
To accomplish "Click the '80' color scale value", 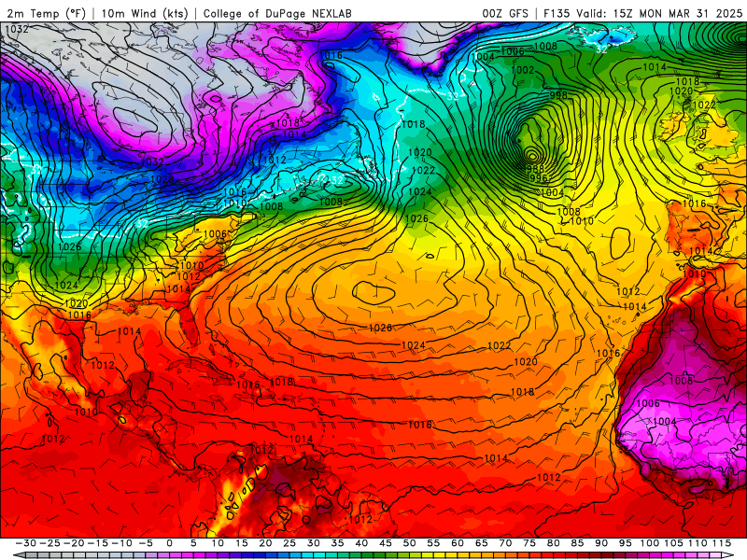I will [554, 543].
